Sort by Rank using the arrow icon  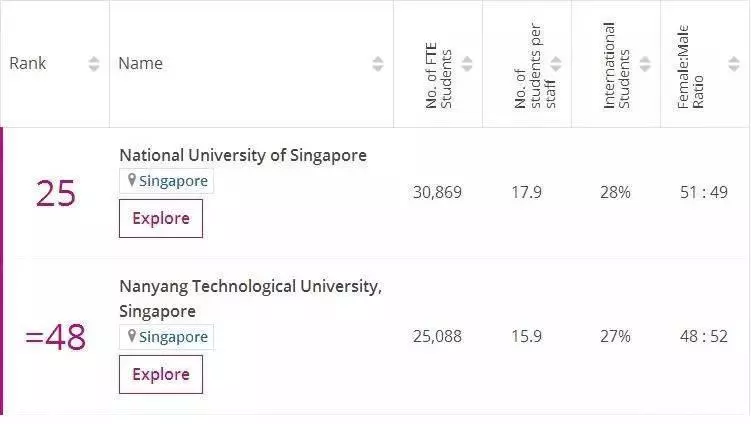tap(94, 64)
